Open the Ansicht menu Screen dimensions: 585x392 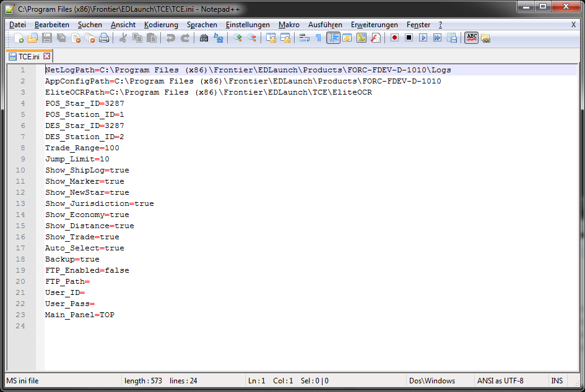pyautogui.click(x=123, y=25)
